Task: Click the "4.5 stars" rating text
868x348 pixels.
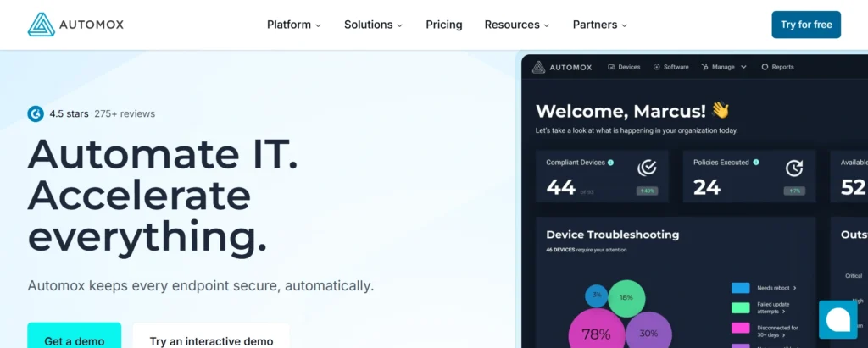Action: coord(70,114)
